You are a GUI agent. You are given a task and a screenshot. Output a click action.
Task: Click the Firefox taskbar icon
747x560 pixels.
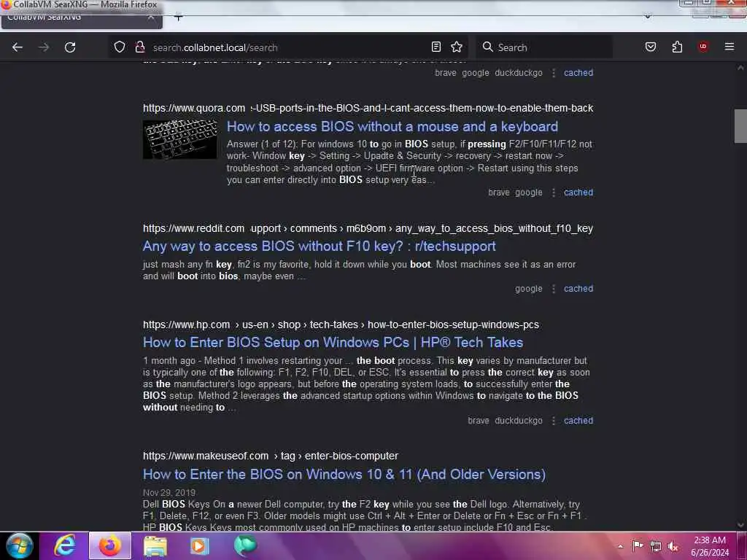[x=110, y=545]
